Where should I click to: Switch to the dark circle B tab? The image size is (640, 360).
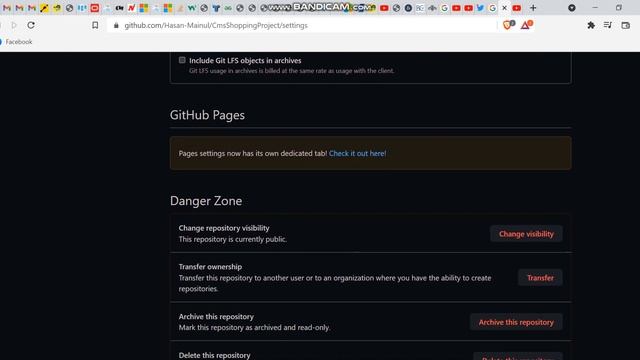(408, 8)
